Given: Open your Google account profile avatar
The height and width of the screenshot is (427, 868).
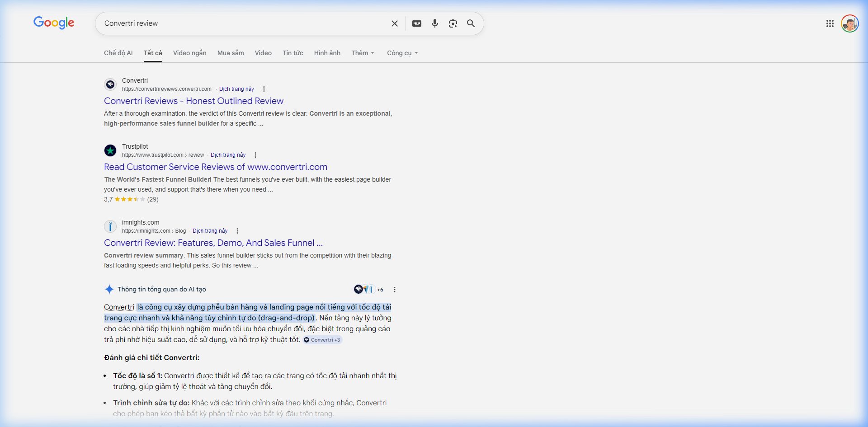Looking at the screenshot, I should coord(850,23).
